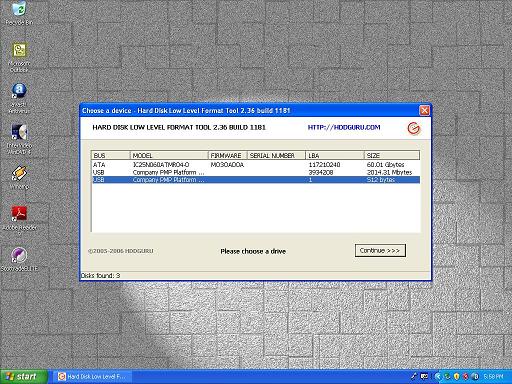Select the ATA IC25N060ATMR04-0 drive row
Screen dimensions: 512x384
tap(256, 165)
